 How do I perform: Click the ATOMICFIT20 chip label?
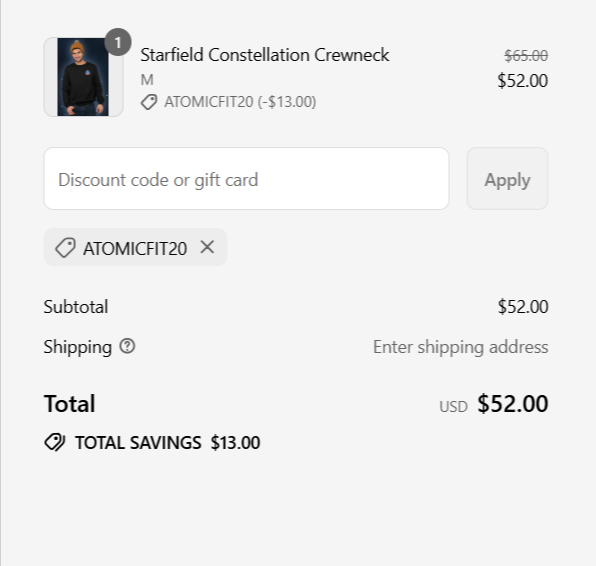pyautogui.click(x=135, y=249)
